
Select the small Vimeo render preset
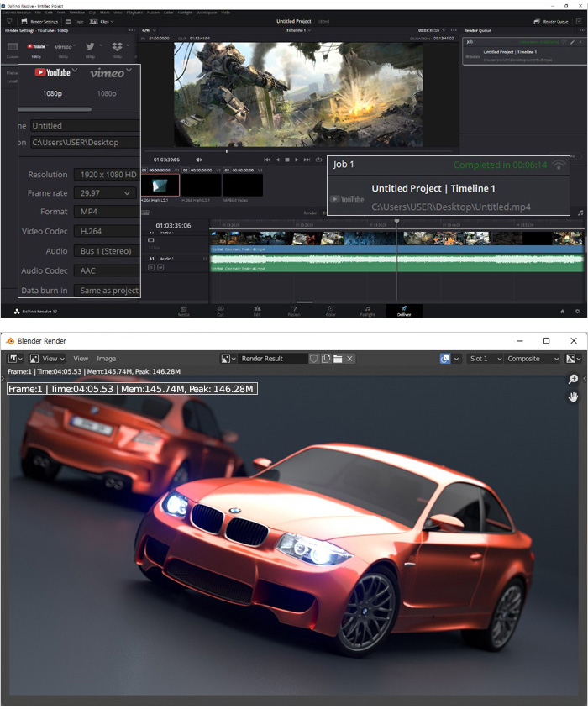63,46
